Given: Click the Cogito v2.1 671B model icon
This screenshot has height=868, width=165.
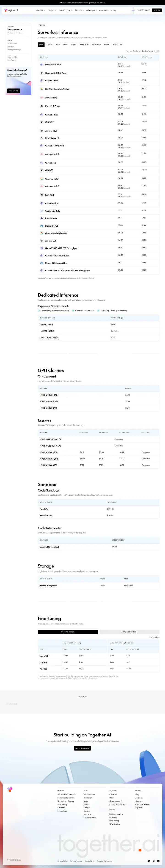Looking at the screenshot, I should click(42, 211).
